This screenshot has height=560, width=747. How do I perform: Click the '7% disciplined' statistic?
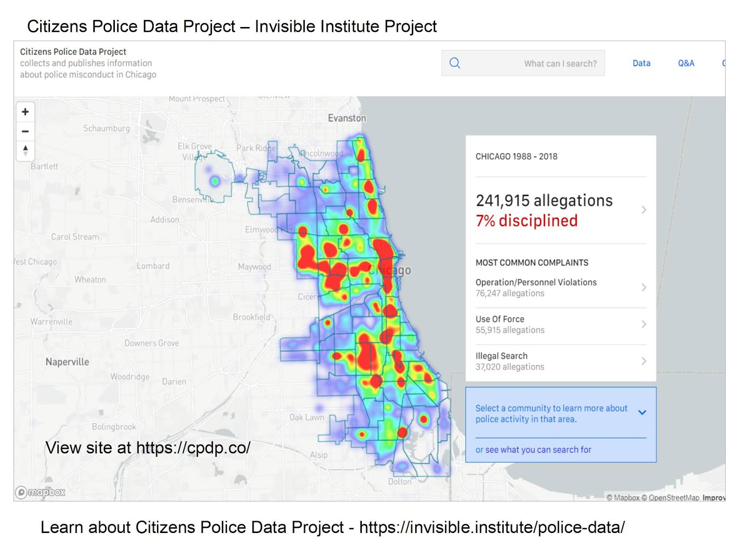click(x=527, y=221)
